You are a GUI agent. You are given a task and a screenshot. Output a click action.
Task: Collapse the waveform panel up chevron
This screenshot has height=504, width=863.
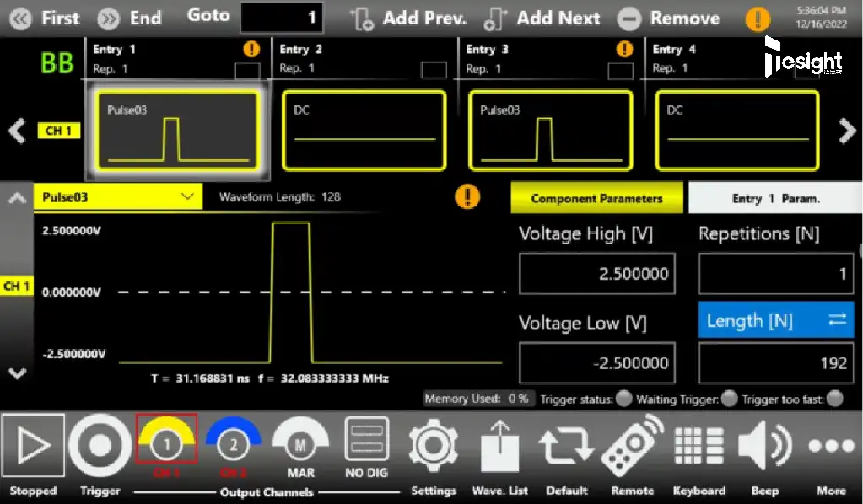pos(17,199)
